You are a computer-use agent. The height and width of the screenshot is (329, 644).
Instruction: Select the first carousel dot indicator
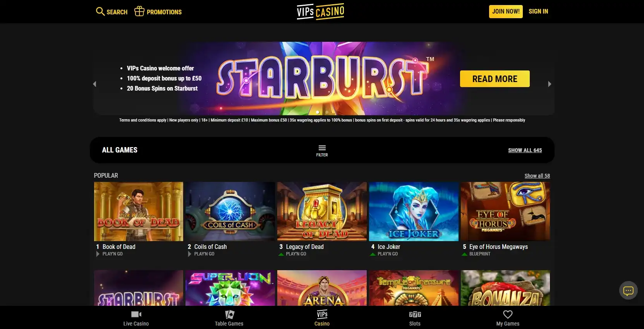[318, 112]
